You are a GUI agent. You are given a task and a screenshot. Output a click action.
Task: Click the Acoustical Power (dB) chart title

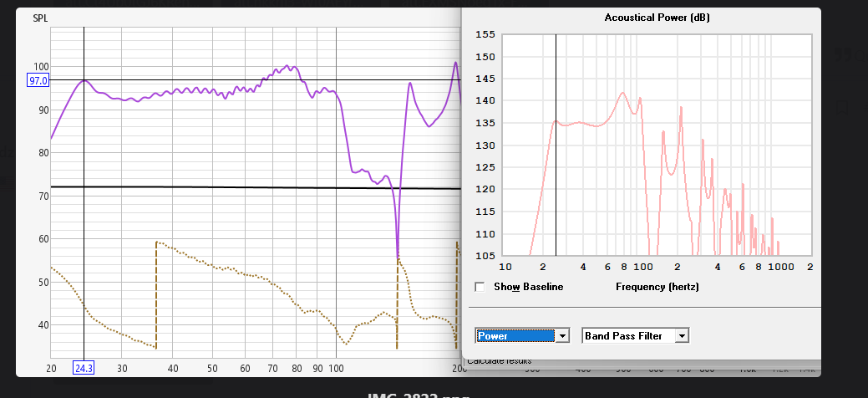pyautogui.click(x=657, y=18)
